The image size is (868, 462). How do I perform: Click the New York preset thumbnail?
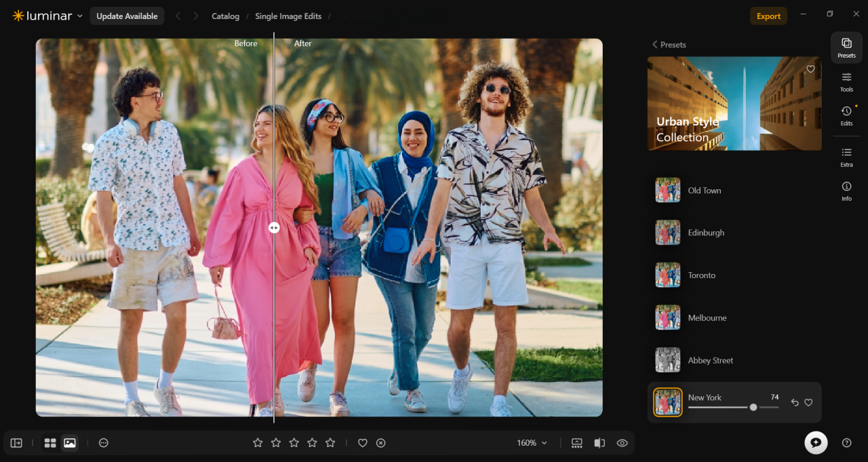click(668, 402)
